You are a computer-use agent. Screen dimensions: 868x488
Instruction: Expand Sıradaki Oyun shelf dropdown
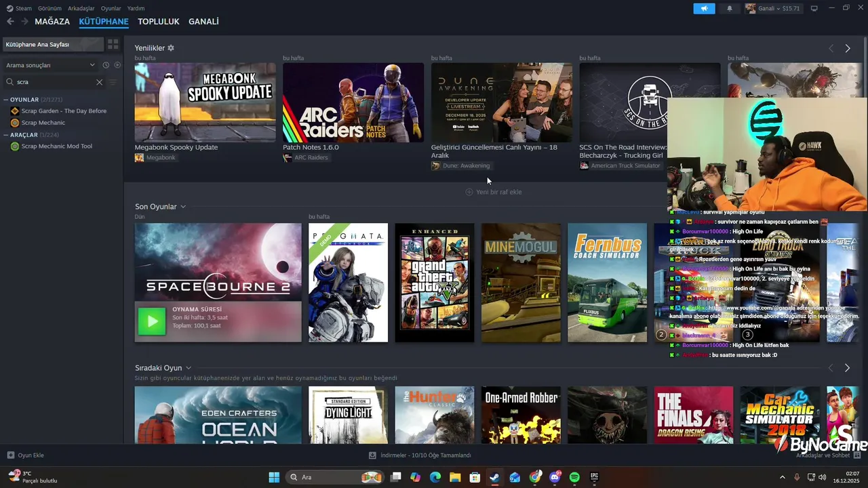189,368
